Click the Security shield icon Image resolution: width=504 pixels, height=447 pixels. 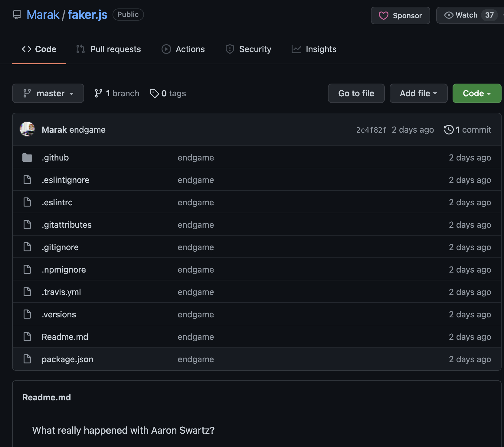230,49
